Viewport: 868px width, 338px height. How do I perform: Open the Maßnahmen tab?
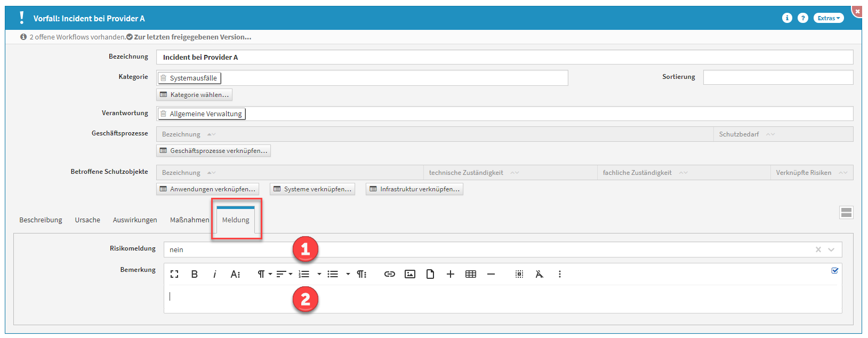pyautogui.click(x=189, y=220)
